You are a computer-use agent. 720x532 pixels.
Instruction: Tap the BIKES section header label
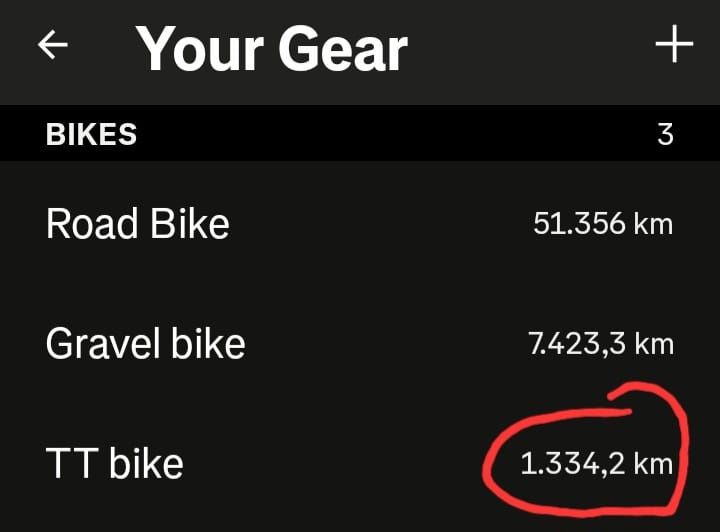(92, 134)
